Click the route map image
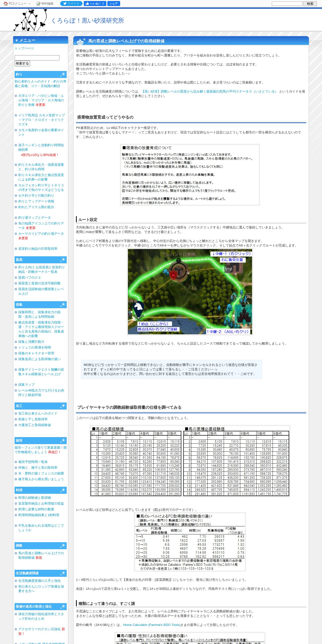 [190, 292]
